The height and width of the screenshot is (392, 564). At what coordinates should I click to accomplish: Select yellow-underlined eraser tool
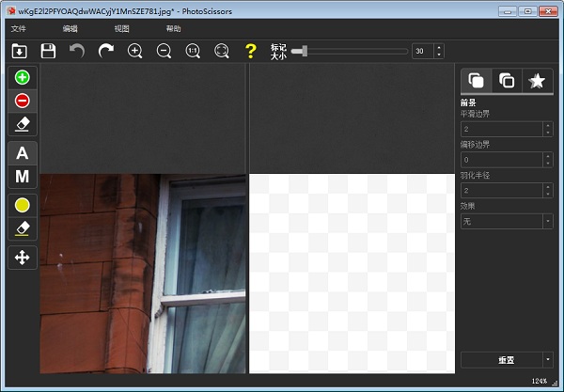click(23, 228)
